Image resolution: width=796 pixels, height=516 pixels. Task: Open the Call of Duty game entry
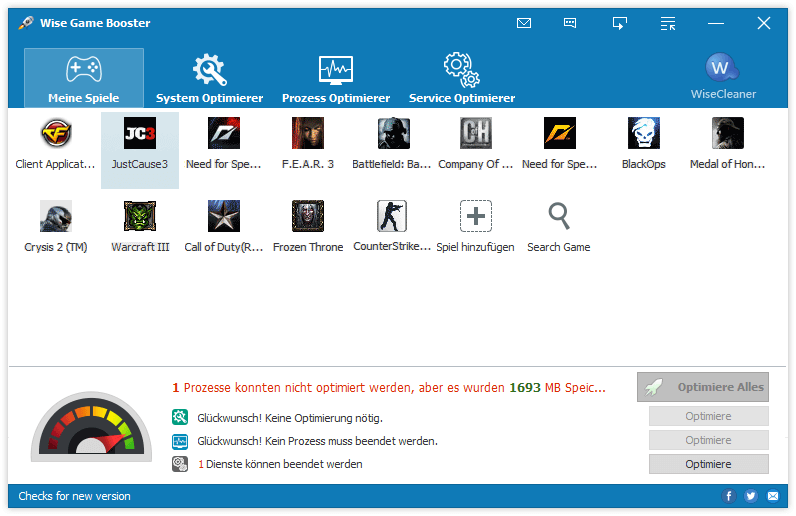tap(224, 216)
